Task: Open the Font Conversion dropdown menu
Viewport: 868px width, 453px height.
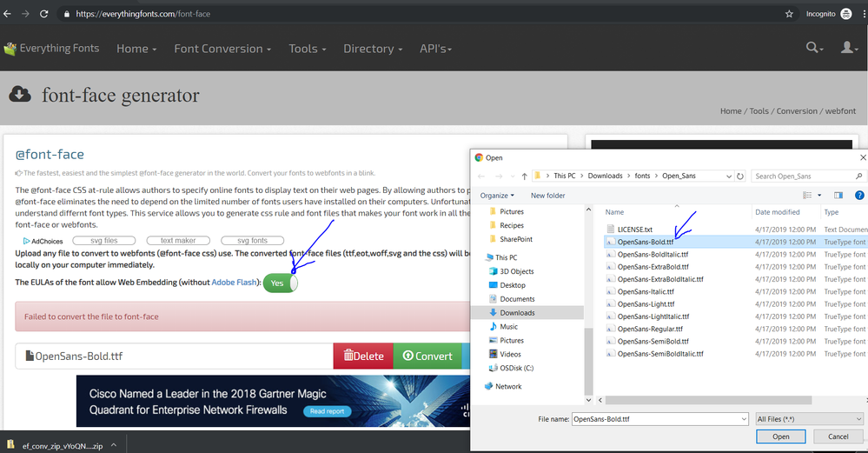Action: (222, 49)
